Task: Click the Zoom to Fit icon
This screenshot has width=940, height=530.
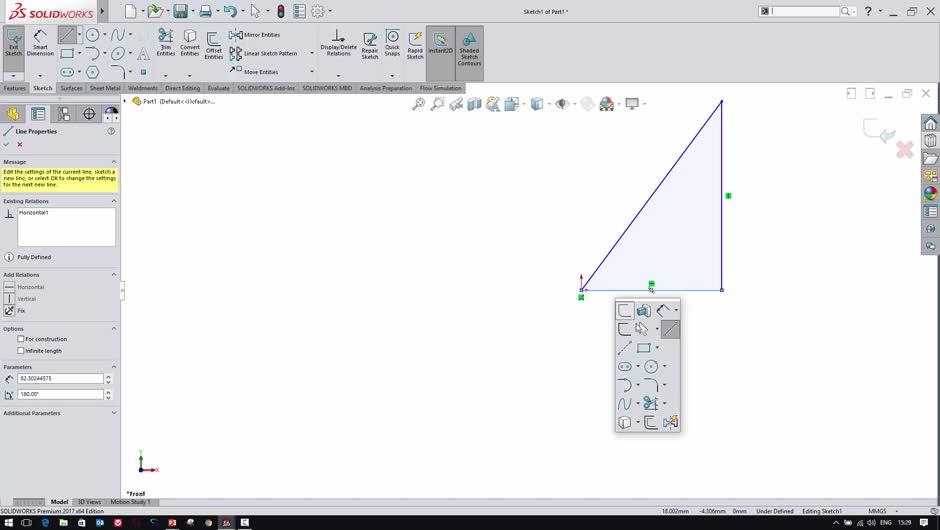Action: (418, 104)
